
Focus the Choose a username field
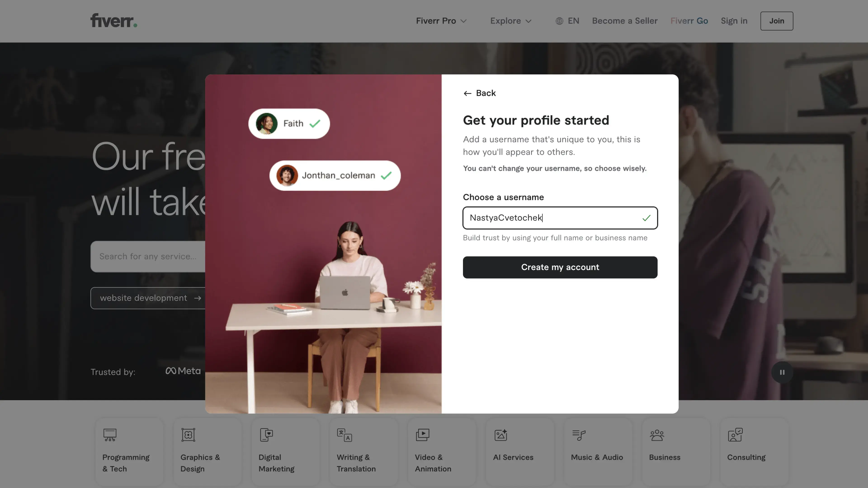[x=560, y=218]
